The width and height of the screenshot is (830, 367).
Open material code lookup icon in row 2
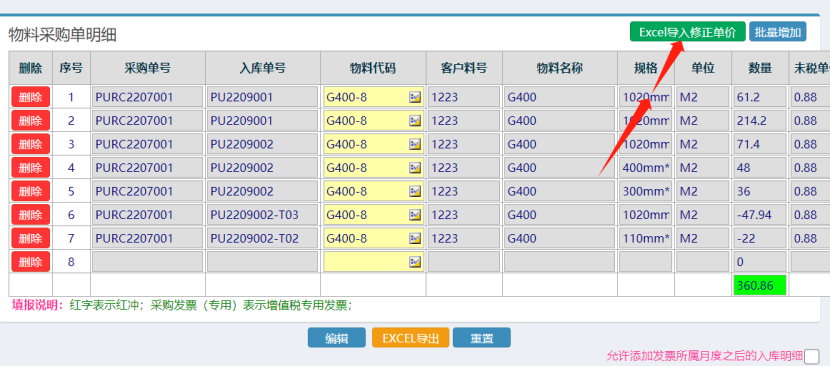(x=415, y=121)
